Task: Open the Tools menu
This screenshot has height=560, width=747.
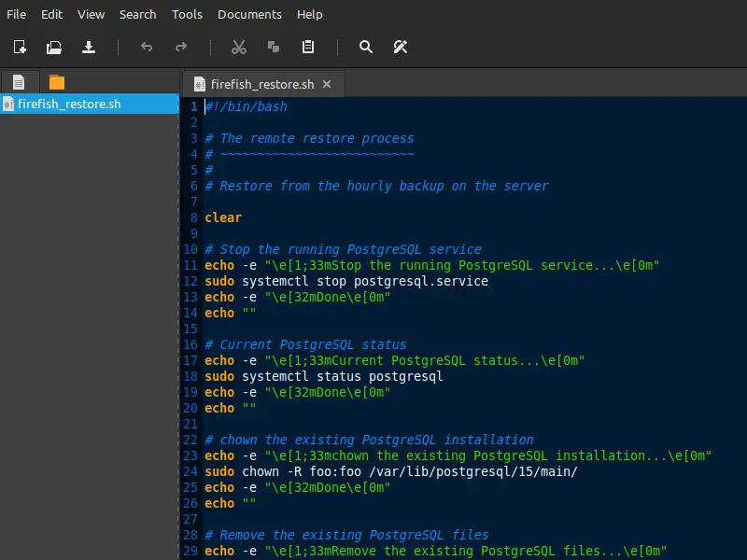Action: [x=187, y=14]
